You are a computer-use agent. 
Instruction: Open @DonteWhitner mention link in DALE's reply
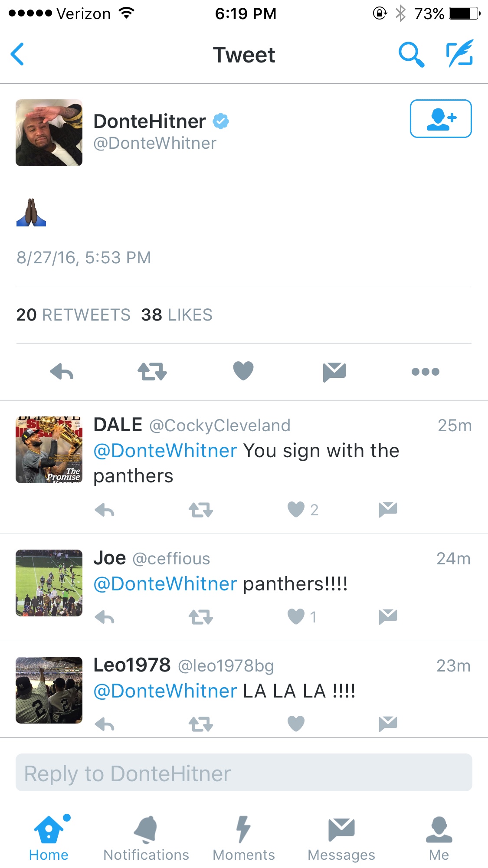pos(165,451)
